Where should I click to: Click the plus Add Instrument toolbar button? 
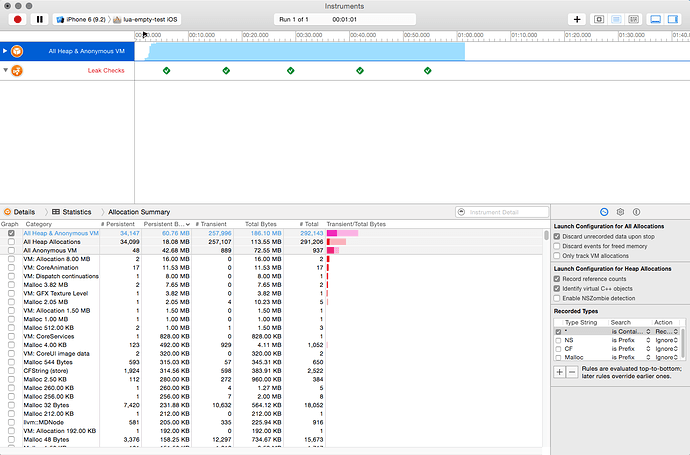pyautogui.click(x=577, y=19)
